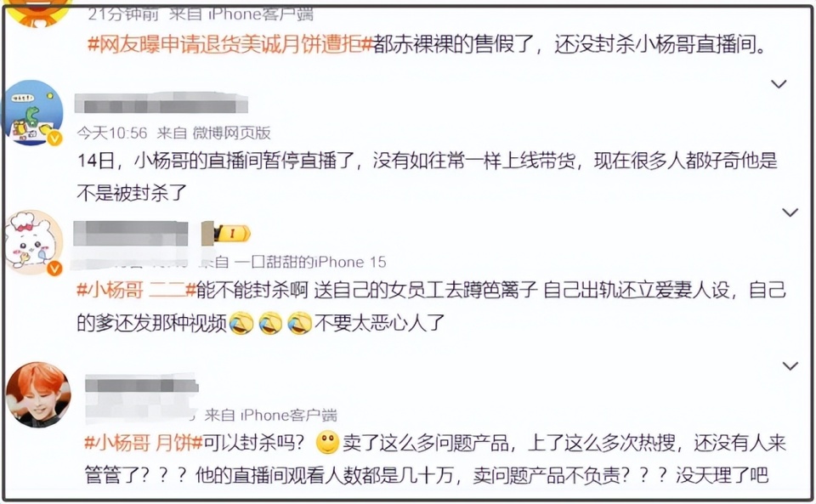Expand options chevron on the bunny user's post
Screen dimensions: 816x504
[x=790, y=212]
